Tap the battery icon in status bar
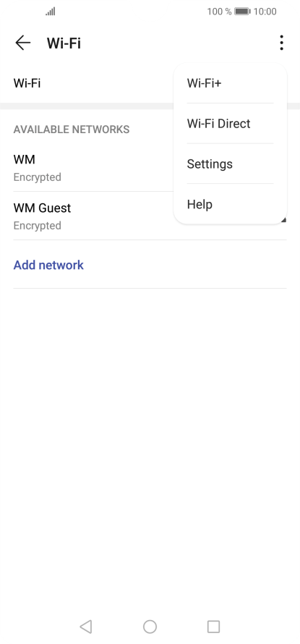The height and width of the screenshot is (644, 300). 242,12
